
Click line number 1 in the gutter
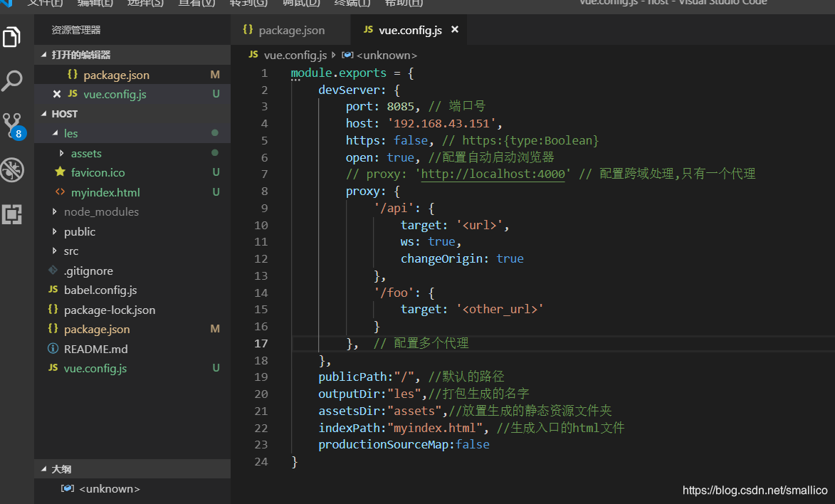[x=264, y=73]
